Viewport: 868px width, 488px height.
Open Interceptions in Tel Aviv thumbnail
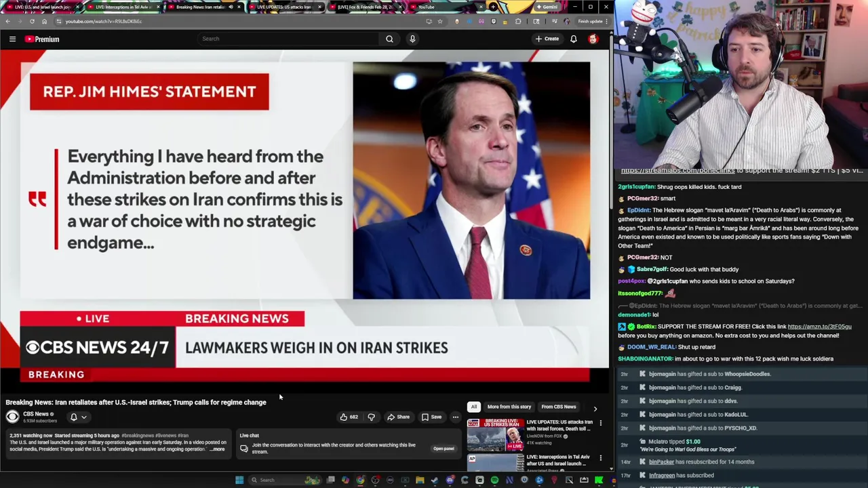(495, 462)
